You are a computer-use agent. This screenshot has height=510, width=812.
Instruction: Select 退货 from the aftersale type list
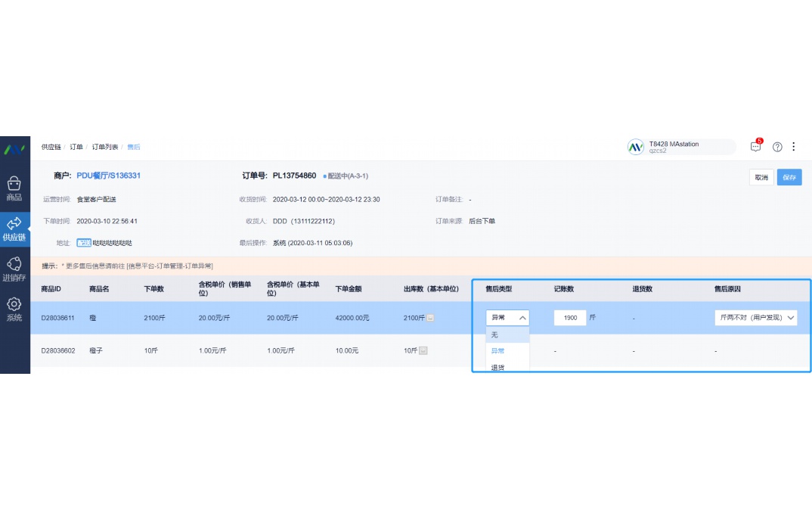[x=497, y=368]
